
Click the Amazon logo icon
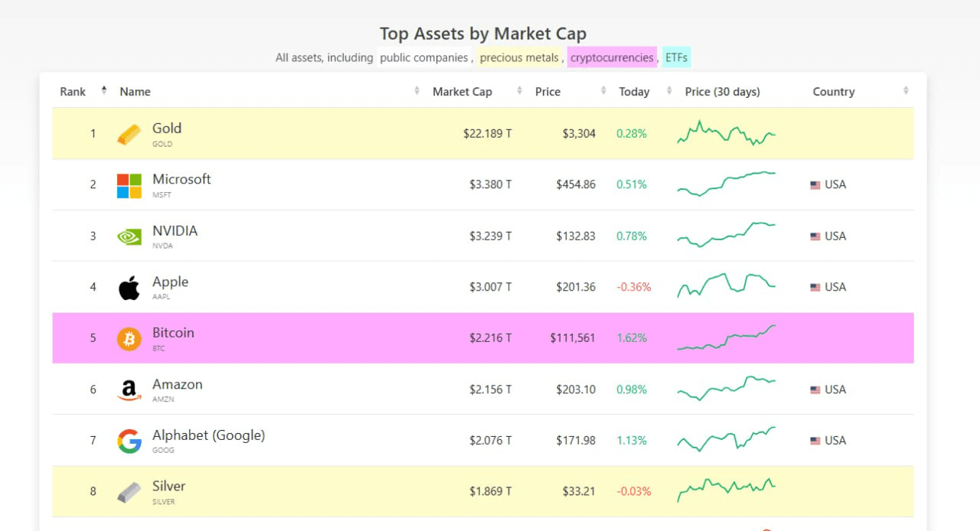[x=129, y=390]
